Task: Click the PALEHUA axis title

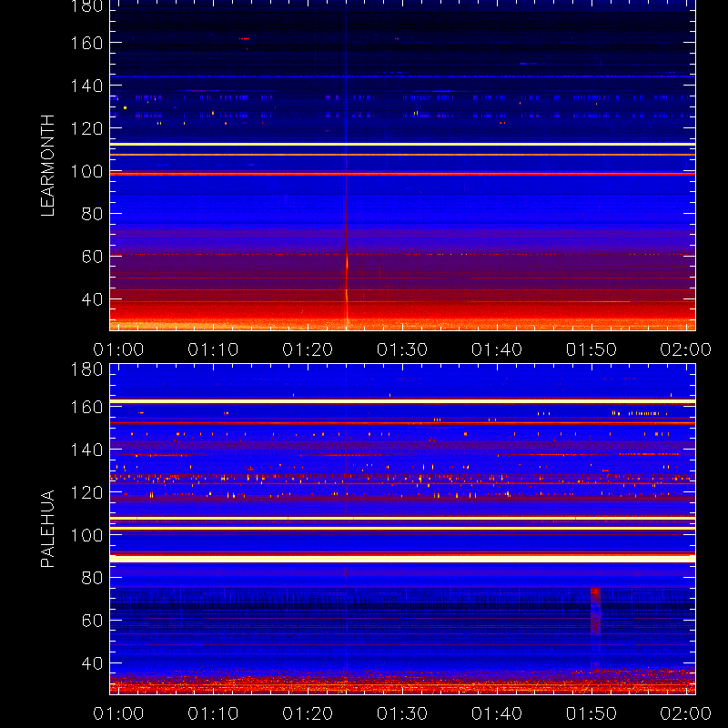Action: [47, 529]
